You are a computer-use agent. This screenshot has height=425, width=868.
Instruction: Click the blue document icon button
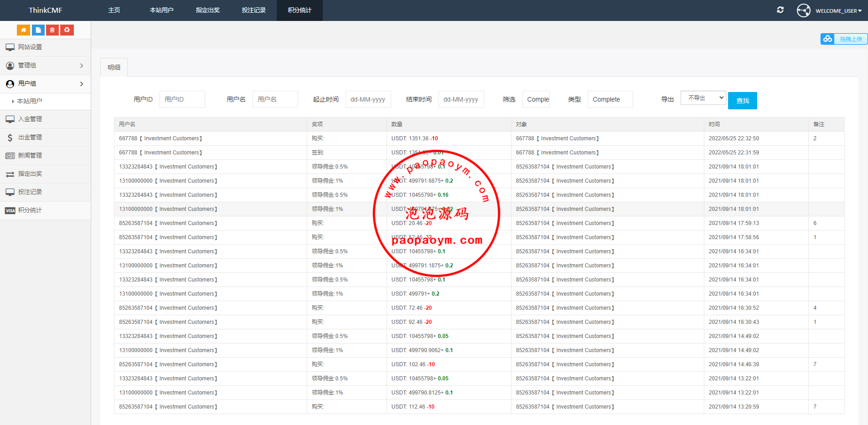[38, 30]
